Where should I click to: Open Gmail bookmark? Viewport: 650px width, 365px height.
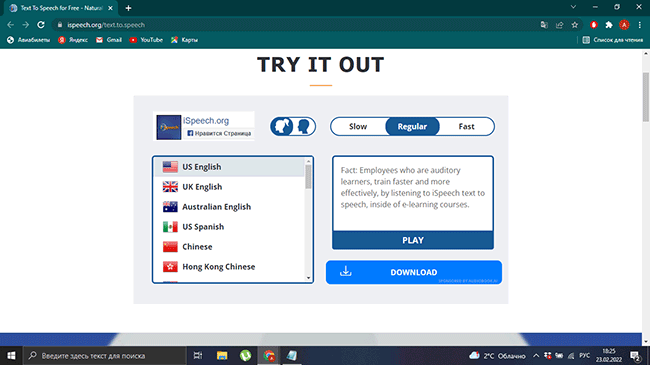coord(109,40)
